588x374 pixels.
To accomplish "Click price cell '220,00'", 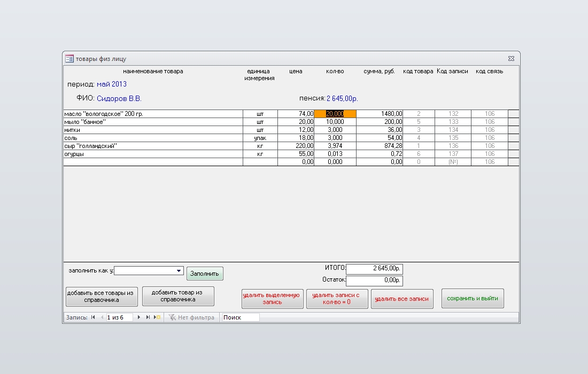I will (x=296, y=146).
